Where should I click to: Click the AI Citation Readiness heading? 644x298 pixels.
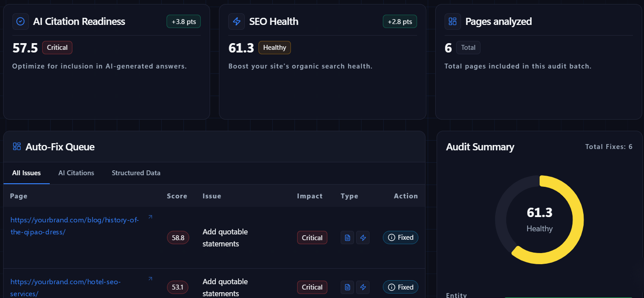coord(79,21)
